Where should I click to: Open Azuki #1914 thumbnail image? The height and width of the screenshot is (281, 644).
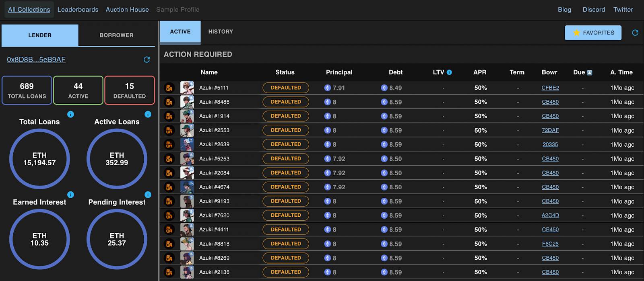(187, 116)
